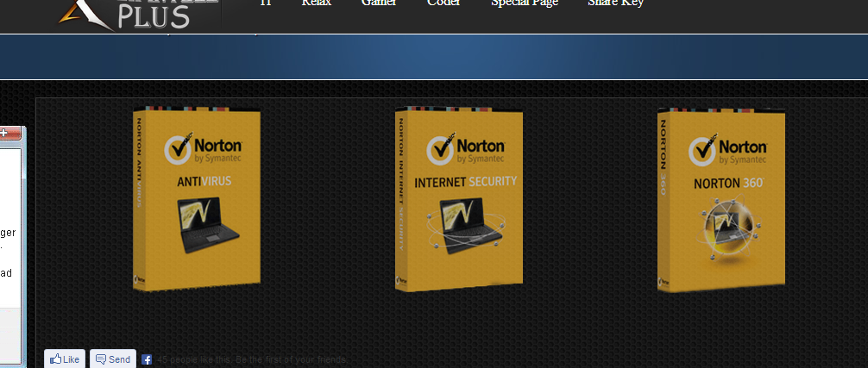Open the Gamer menu item

click(x=379, y=3)
